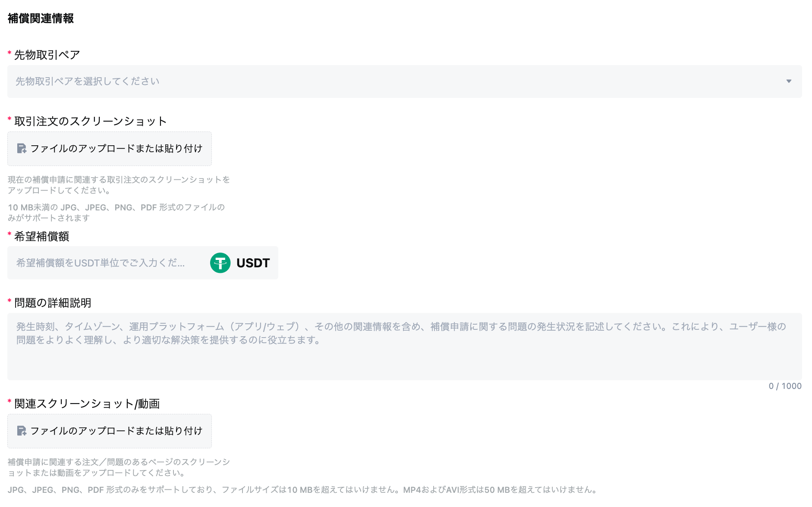The height and width of the screenshot is (507, 812).
Task: Focus the 問題の詳細説明 text area
Action: [x=404, y=347]
